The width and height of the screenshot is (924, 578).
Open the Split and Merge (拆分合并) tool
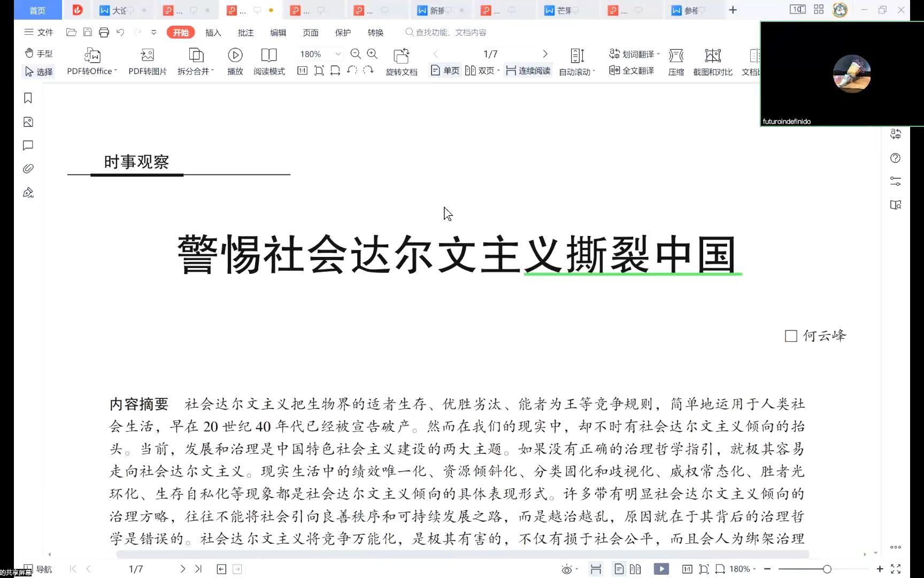(196, 62)
